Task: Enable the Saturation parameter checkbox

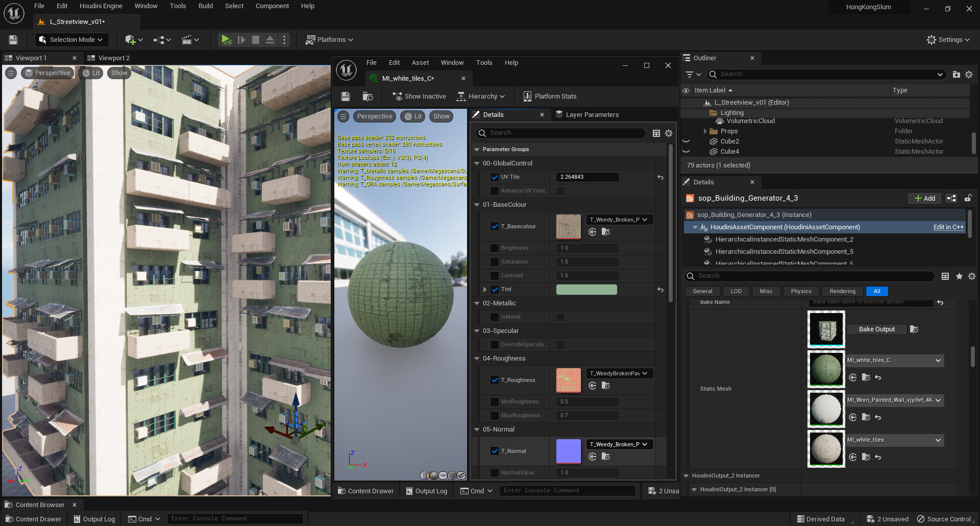Action: point(494,261)
